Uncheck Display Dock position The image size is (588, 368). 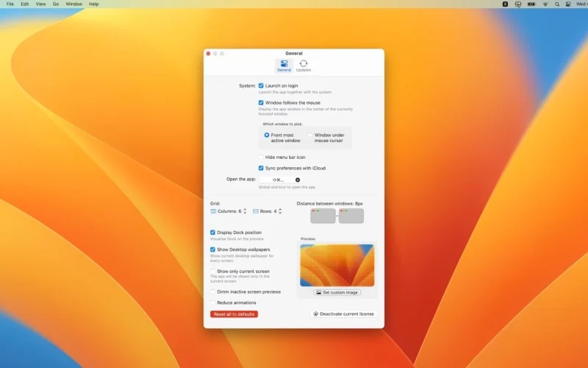point(212,233)
